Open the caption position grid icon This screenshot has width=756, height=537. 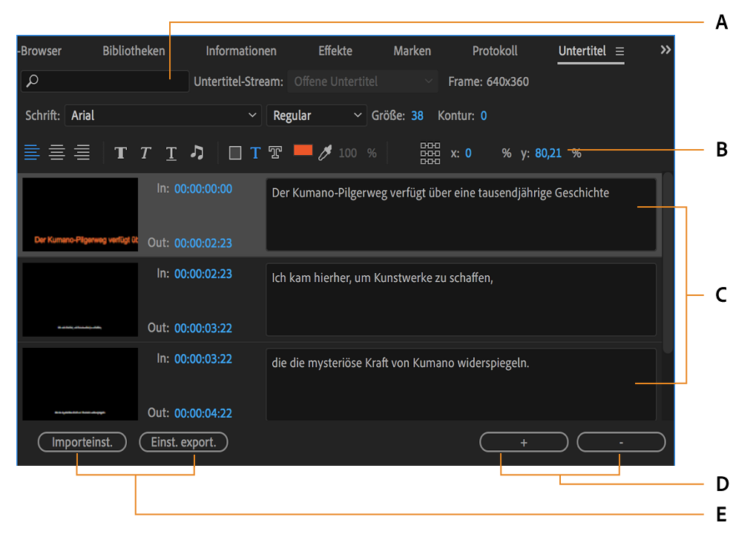429,153
